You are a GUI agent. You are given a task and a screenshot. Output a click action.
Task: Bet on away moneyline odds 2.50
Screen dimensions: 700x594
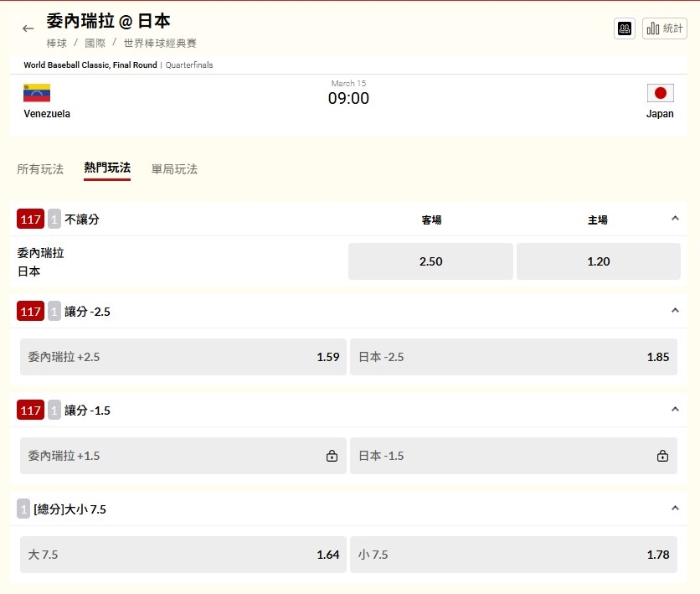pyautogui.click(x=430, y=261)
